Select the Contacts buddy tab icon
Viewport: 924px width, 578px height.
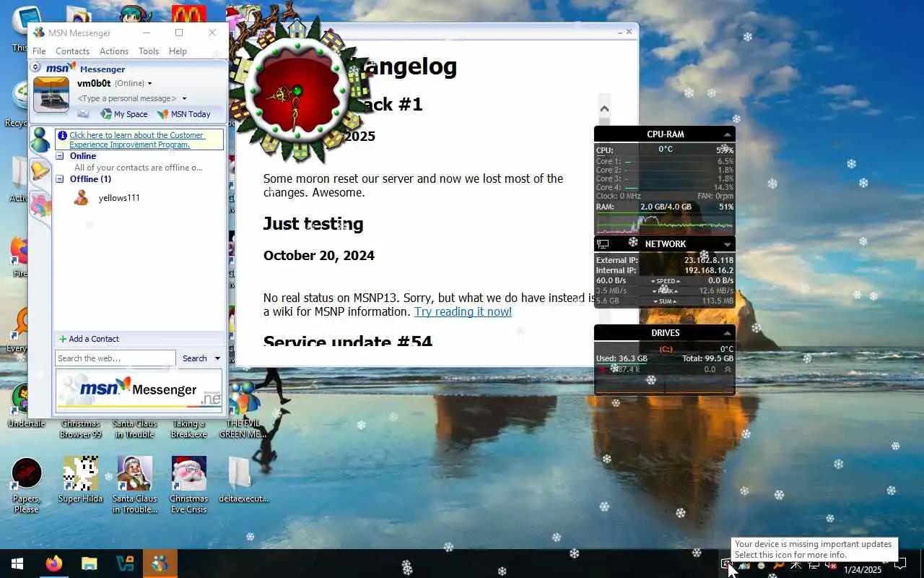coord(40,139)
